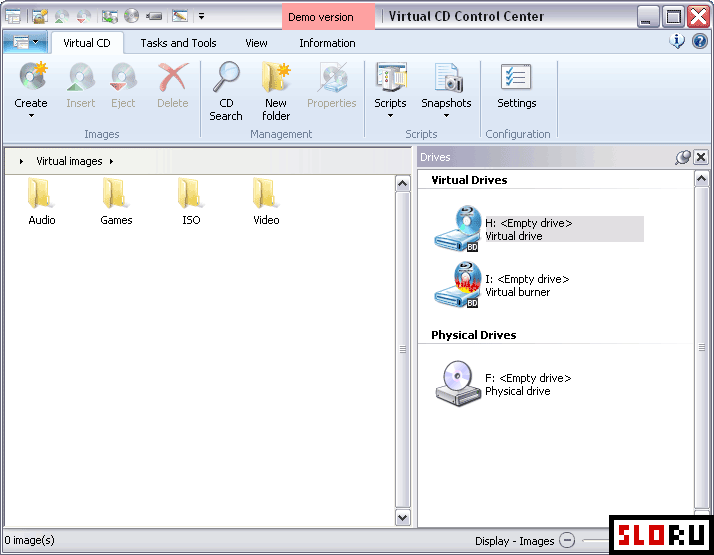Switch to Tasks and Tools tab
Image resolution: width=714 pixels, height=555 pixels.
[x=178, y=43]
